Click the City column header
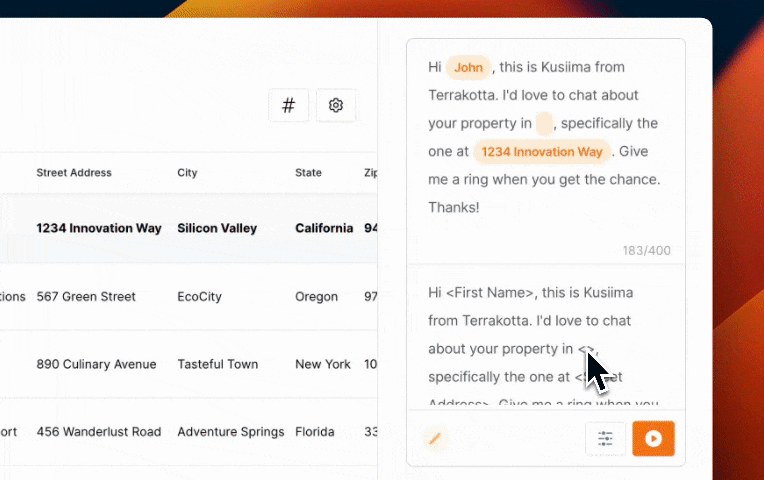The height and width of the screenshot is (480, 764). tap(187, 173)
